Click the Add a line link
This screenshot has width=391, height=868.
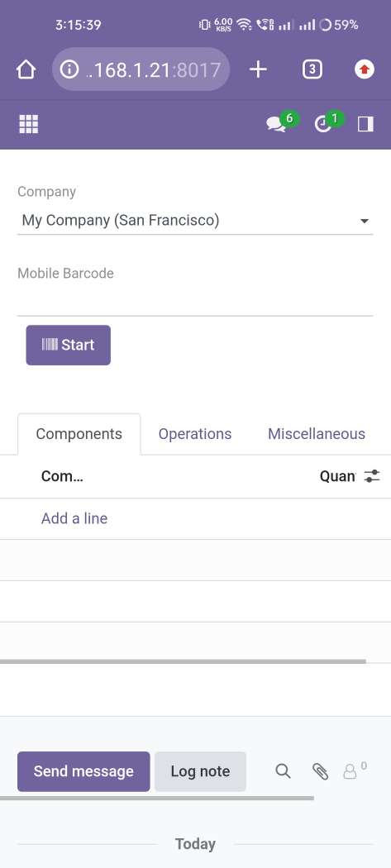pos(74,518)
